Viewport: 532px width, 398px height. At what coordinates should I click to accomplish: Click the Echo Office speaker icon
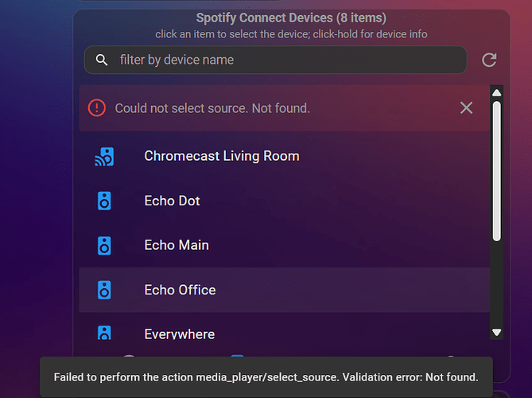coord(104,290)
